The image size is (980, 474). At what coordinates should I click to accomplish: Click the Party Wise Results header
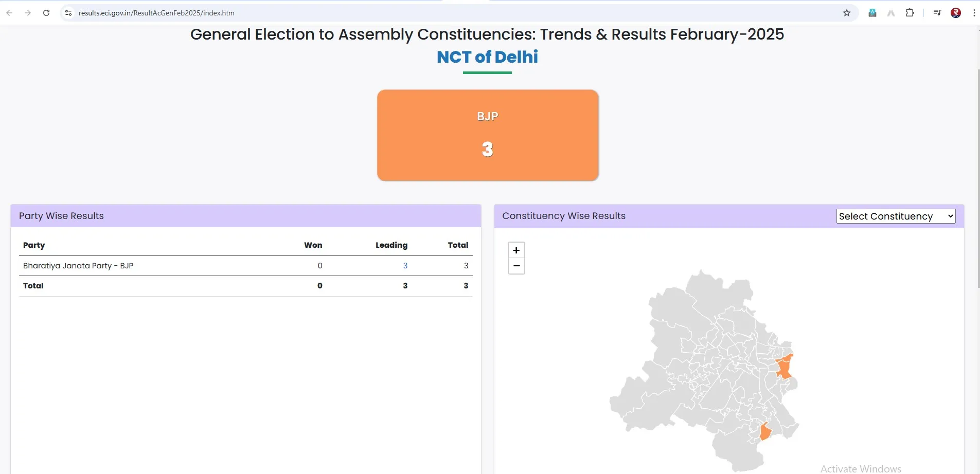tap(61, 215)
